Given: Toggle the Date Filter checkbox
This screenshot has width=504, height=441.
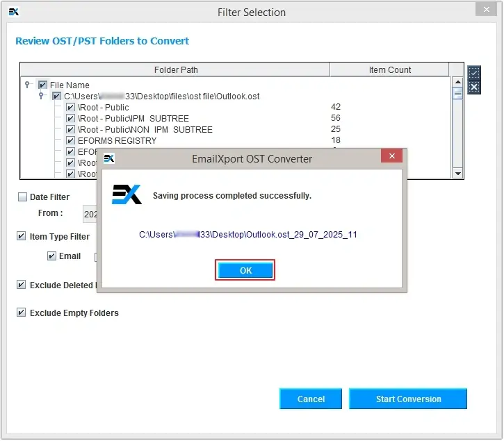Looking at the screenshot, I should pyautogui.click(x=22, y=197).
